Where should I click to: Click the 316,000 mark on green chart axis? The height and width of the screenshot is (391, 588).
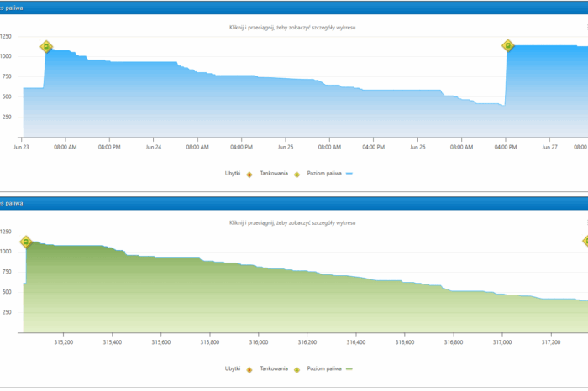click(259, 341)
